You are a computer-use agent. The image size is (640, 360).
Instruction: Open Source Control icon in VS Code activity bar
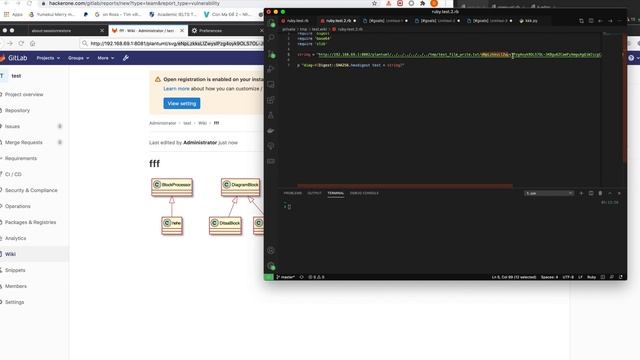pyautogui.click(x=271, y=53)
